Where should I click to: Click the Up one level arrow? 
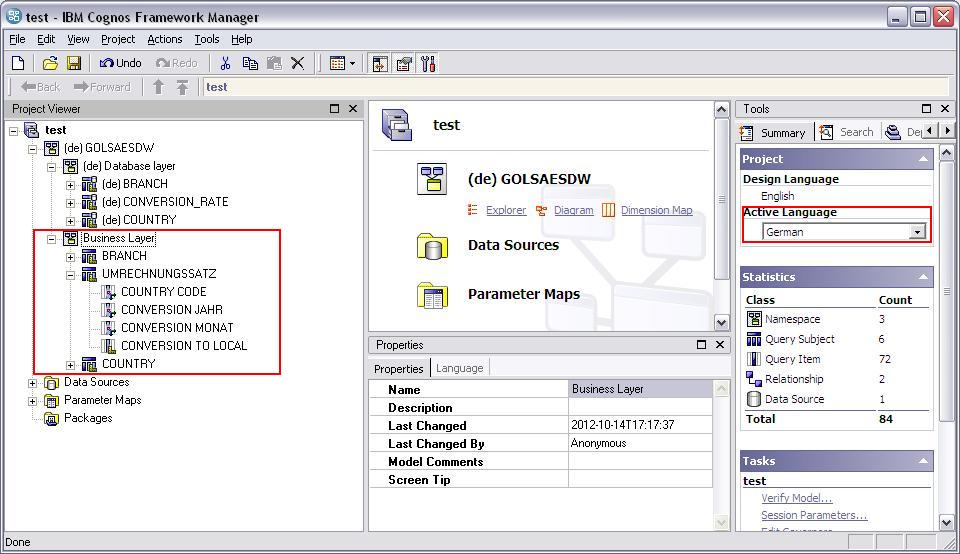tap(159, 87)
